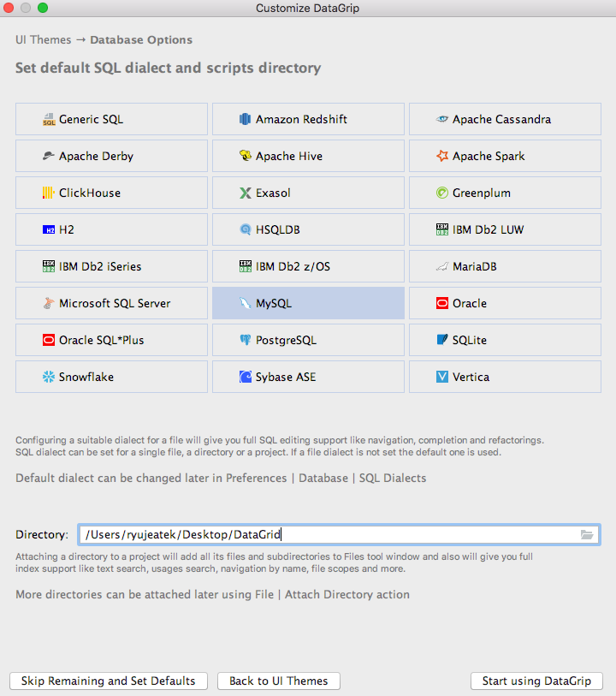Open folder browser in Directory field

[587, 535]
